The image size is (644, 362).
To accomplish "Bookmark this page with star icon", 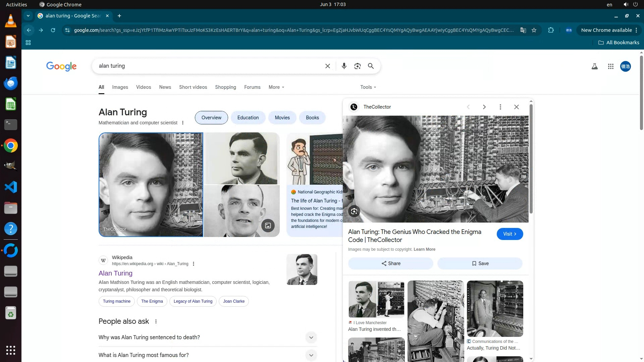I will 534,30.
